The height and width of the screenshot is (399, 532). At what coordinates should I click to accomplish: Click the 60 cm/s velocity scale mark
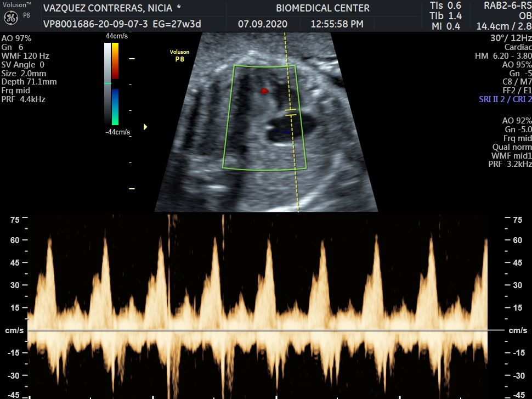15,240
